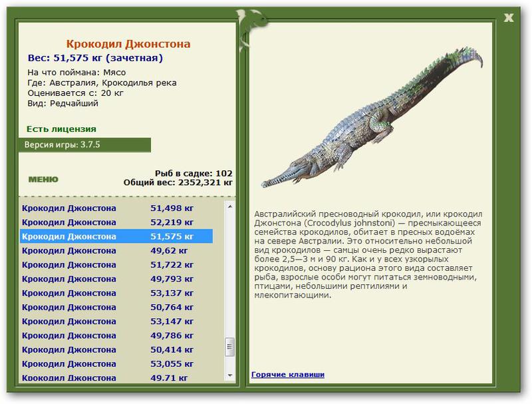Select the 50,414 кг catch entry
The height and width of the screenshot is (404, 532).
[116, 349]
